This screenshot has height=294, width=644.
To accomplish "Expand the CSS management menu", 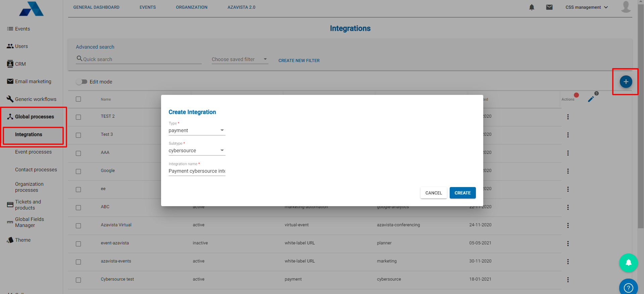I will pos(587,7).
